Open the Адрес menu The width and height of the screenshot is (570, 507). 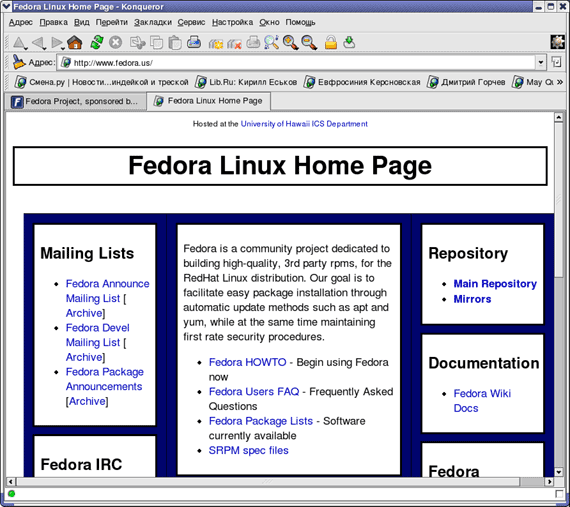click(21, 23)
